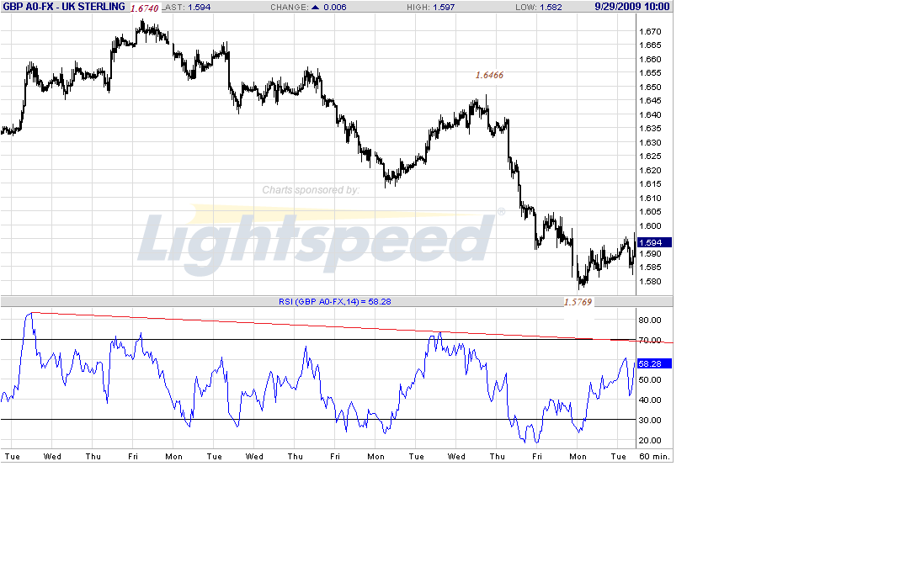
Task: Click the 1.610 price axis label
Action: point(650,198)
